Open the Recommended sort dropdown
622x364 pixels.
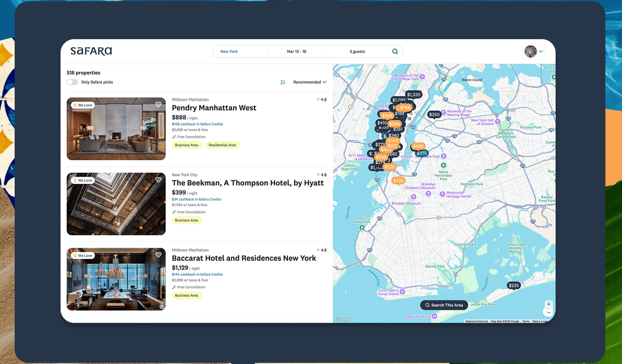(310, 82)
